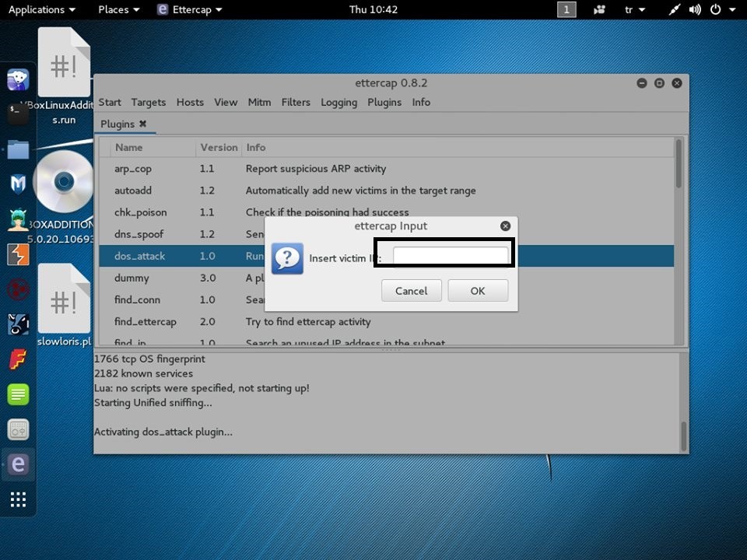Viewport: 747px width, 560px height.
Task: Select the dns_spoof plugin row
Action: [387, 234]
